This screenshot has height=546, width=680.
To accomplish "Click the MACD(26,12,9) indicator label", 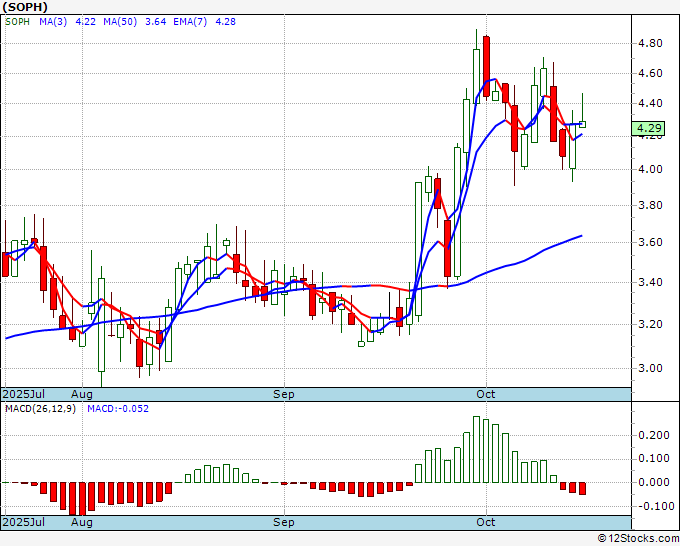I will point(40,409).
